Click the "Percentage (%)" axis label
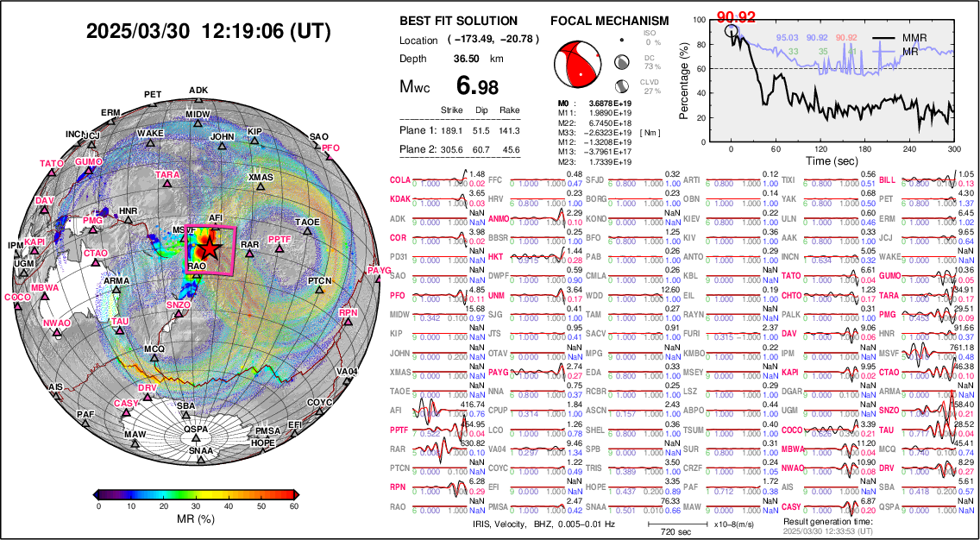 tap(684, 80)
